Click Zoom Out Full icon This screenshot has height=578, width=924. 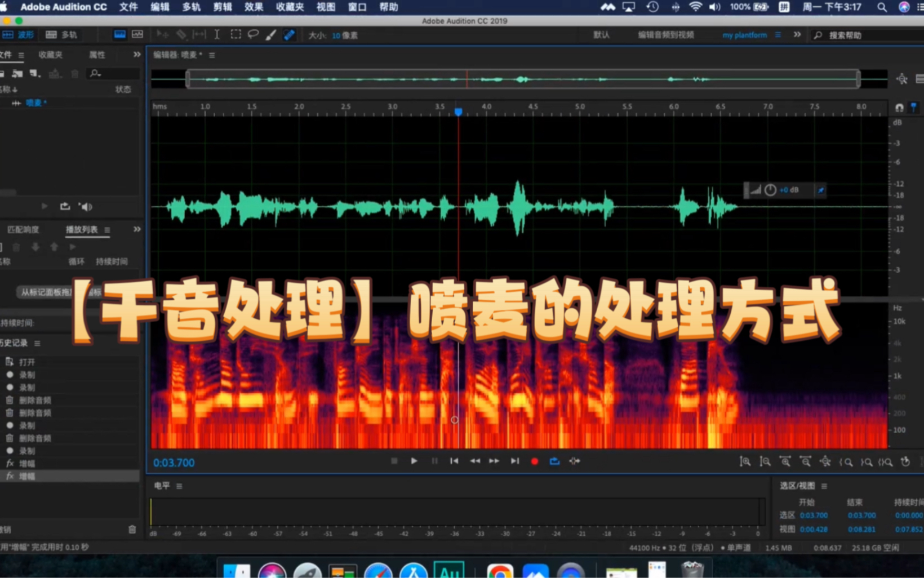(x=825, y=462)
